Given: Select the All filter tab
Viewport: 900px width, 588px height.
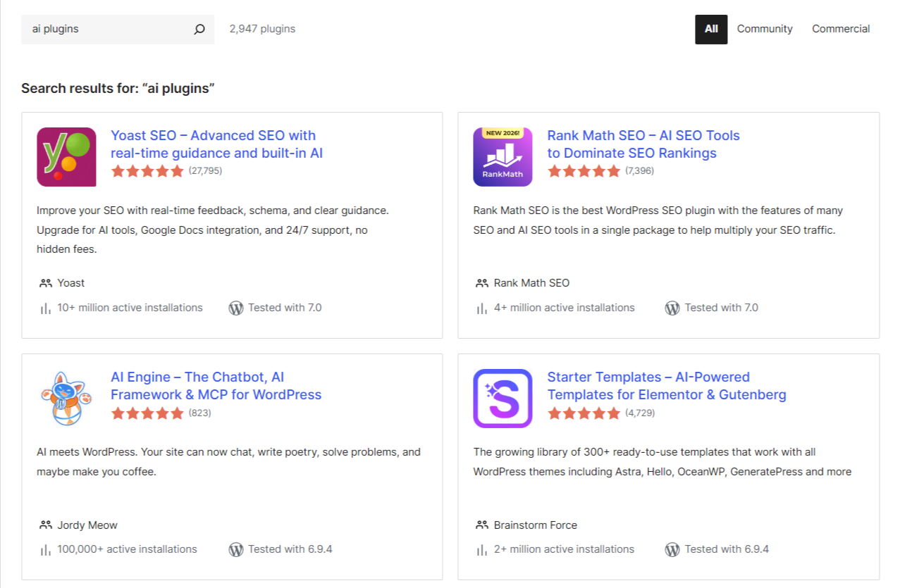Looking at the screenshot, I should click(711, 29).
